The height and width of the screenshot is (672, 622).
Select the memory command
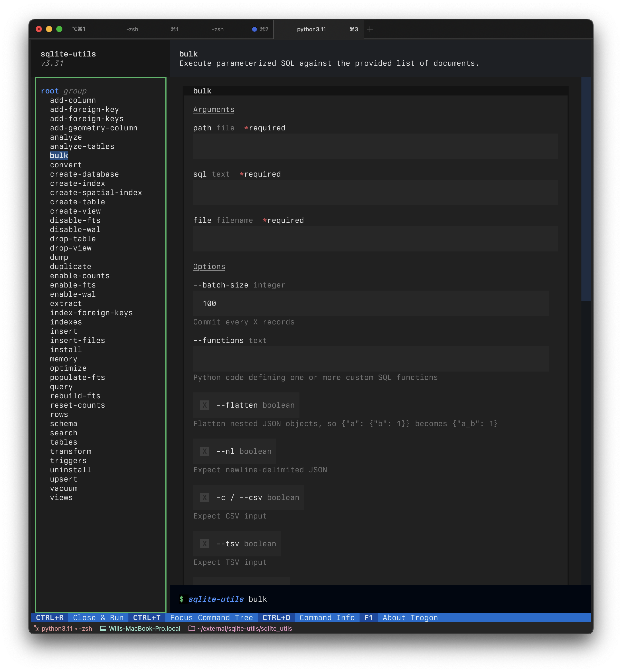click(x=64, y=359)
